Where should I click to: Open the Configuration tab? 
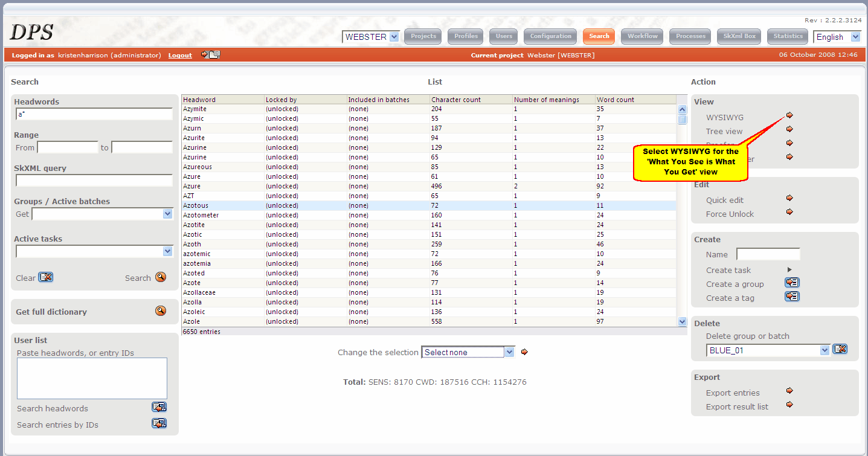550,36
